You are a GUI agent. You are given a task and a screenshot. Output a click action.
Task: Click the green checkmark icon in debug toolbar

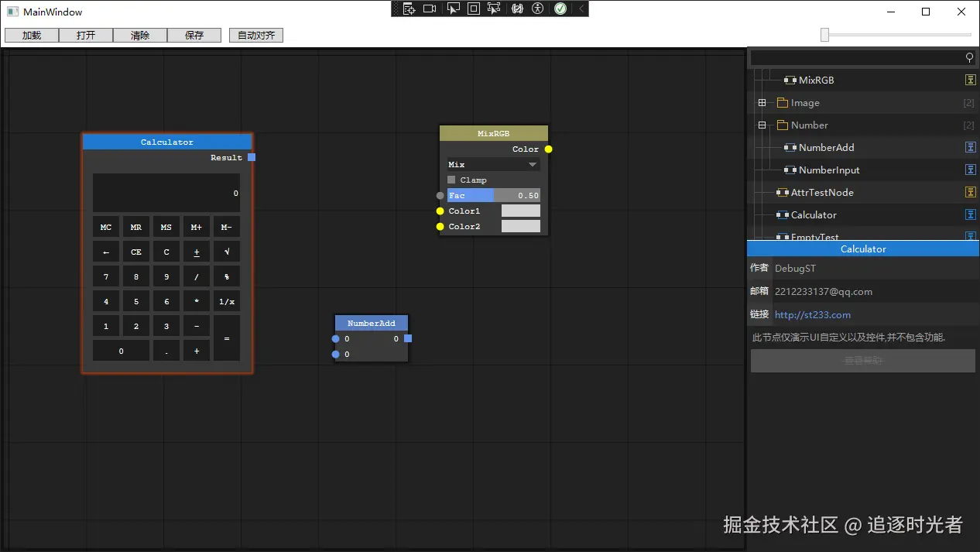click(560, 9)
